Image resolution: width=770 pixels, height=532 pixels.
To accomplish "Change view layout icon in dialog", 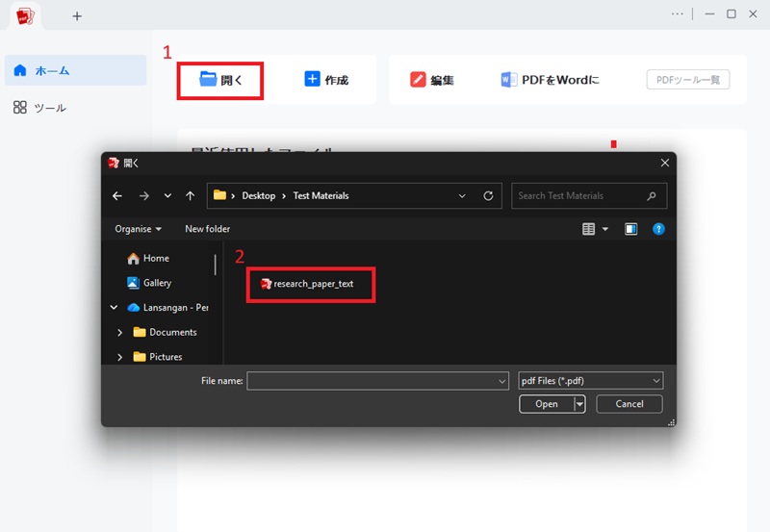I will coord(588,229).
